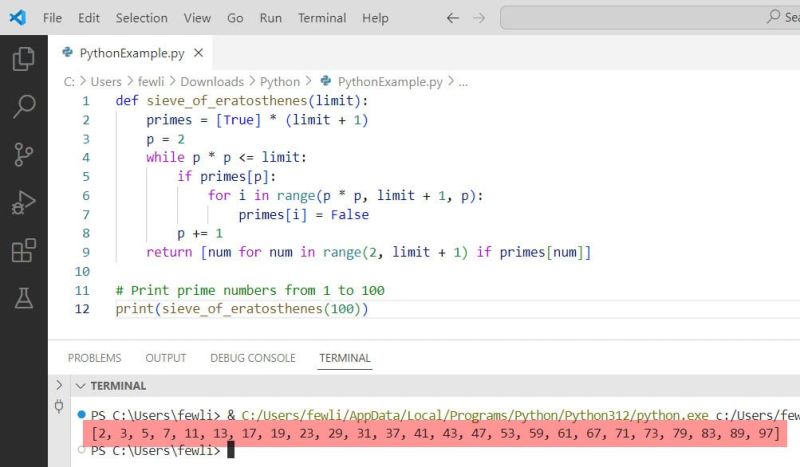Click the def sieve_of_eratosthenes line

(242, 101)
